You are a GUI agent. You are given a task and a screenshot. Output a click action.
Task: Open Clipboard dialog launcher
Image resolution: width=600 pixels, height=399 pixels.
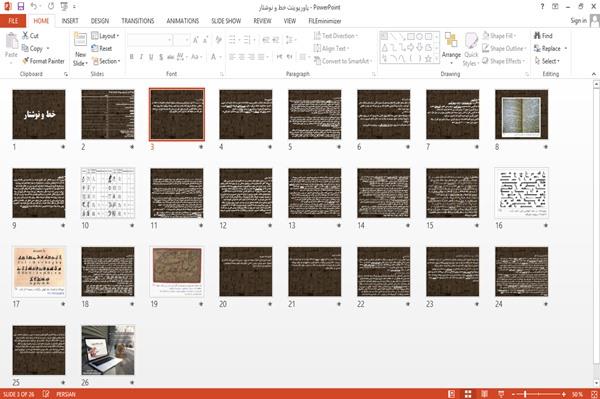coord(66,74)
